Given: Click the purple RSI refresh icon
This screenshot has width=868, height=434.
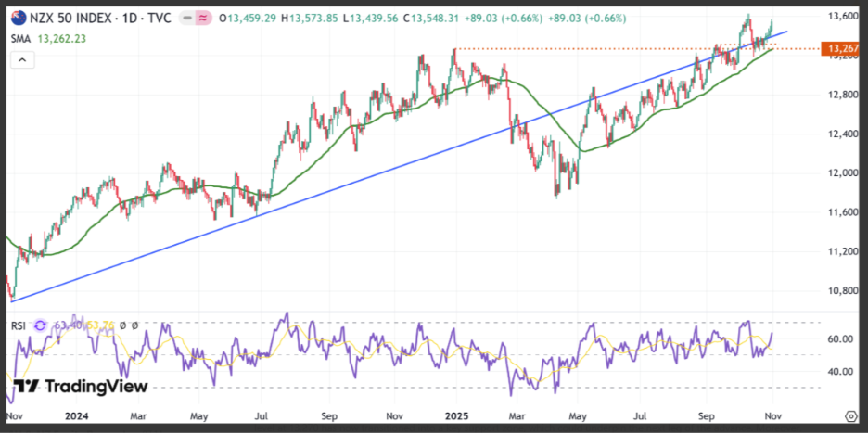Looking at the screenshot, I should (x=40, y=325).
